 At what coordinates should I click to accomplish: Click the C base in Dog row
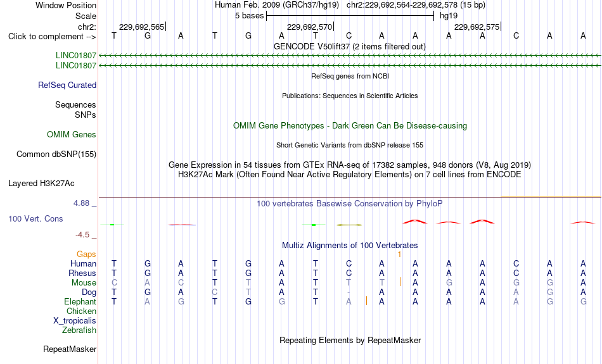point(215,292)
